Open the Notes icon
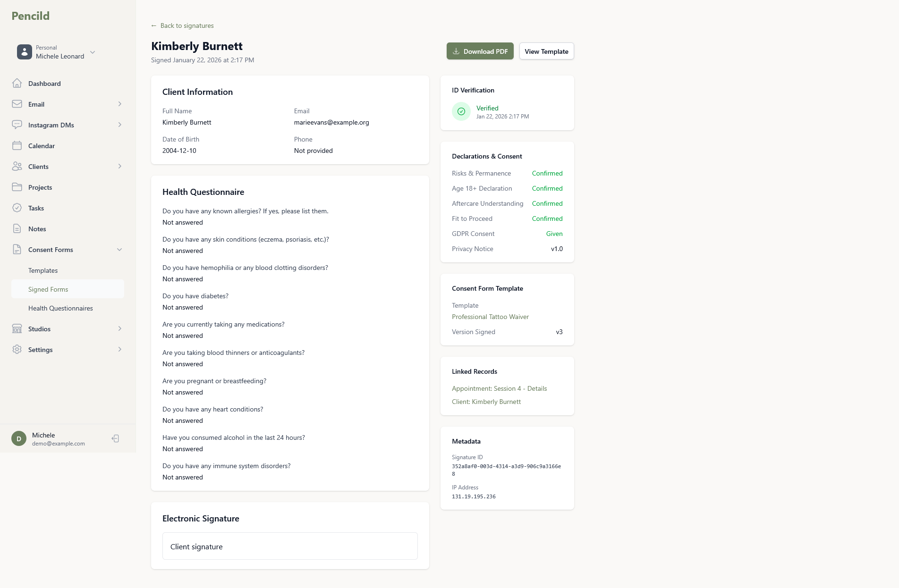Viewport: 899px width, 588px height. [17, 228]
